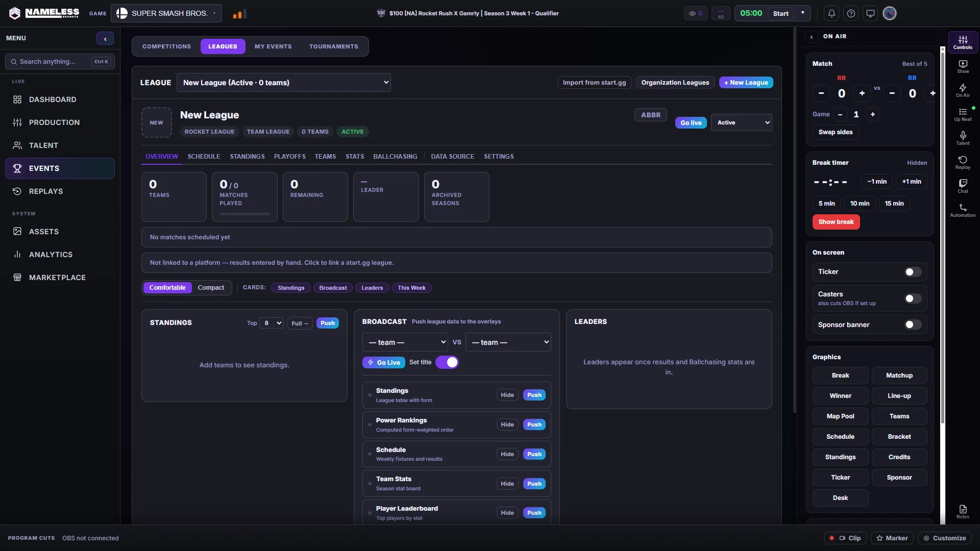
Task: Toggle the Standings card chip
Action: click(291, 288)
